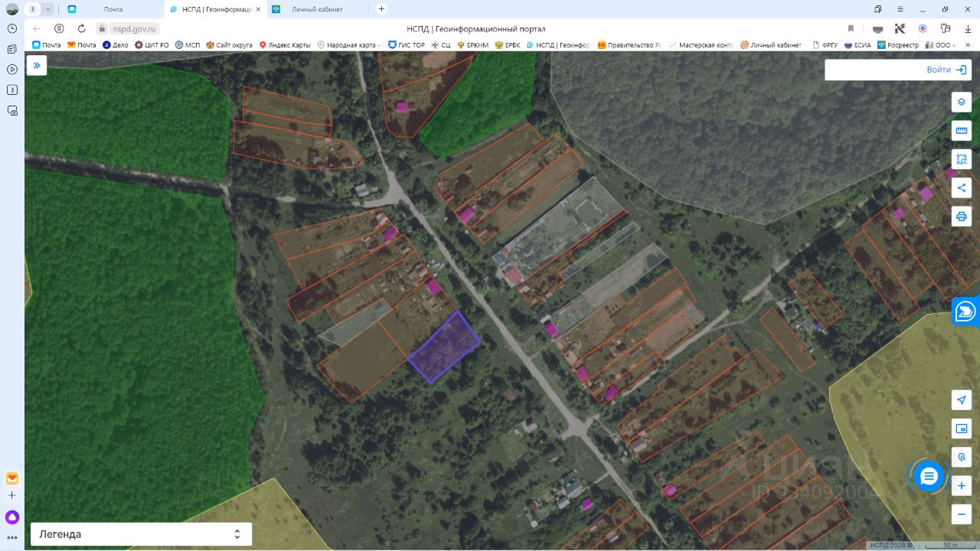980x551 pixels.
Task: Print the map using printer icon
Action: pyautogui.click(x=962, y=216)
